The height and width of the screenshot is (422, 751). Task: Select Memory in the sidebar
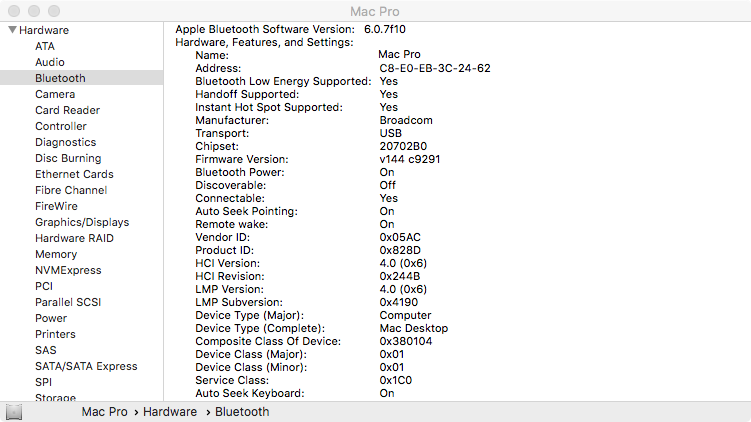pos(56,254)
